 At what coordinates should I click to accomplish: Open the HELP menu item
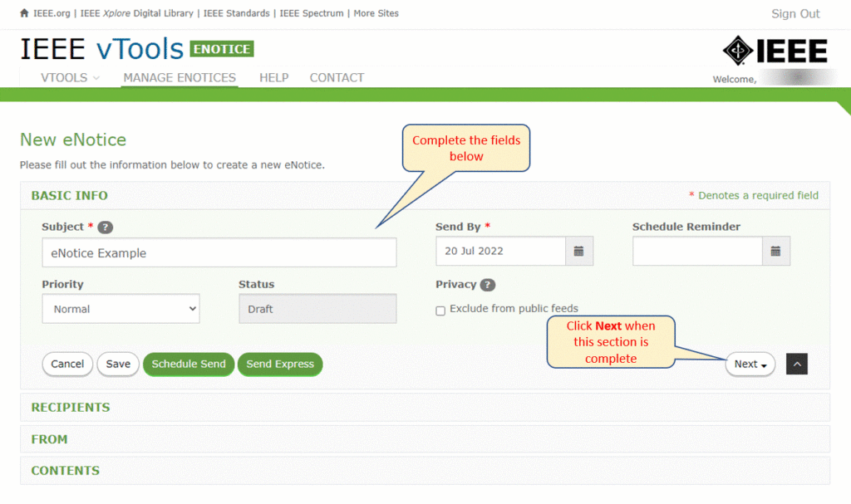tap(273, 77)
